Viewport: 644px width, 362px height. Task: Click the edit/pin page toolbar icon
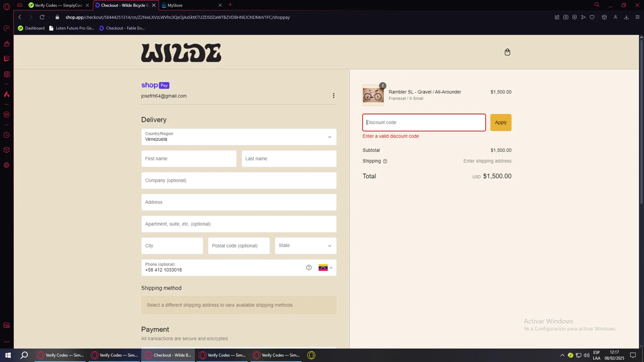click(557, 17)
